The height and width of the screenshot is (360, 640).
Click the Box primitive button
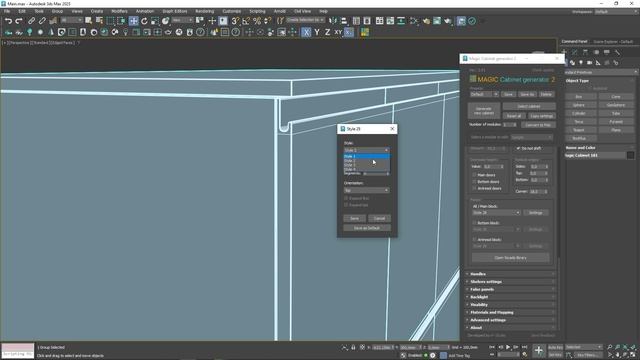(x=578, y=97)
